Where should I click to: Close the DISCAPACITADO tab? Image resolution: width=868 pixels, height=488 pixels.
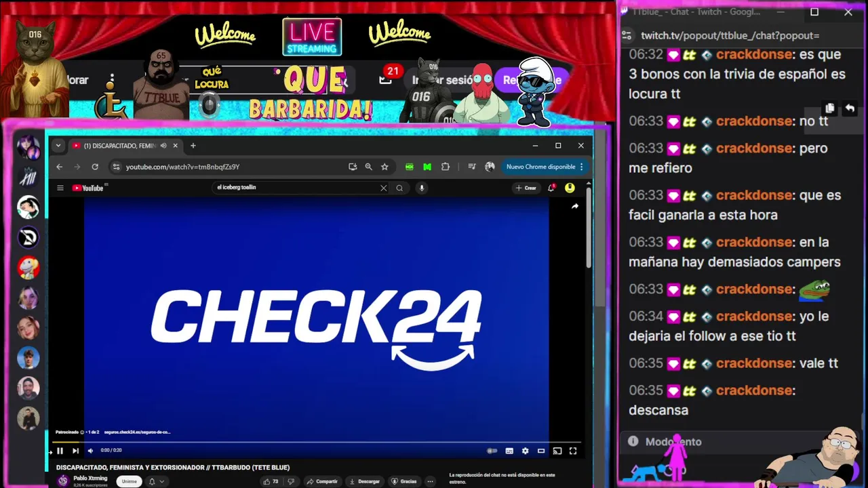coord(175,146)
